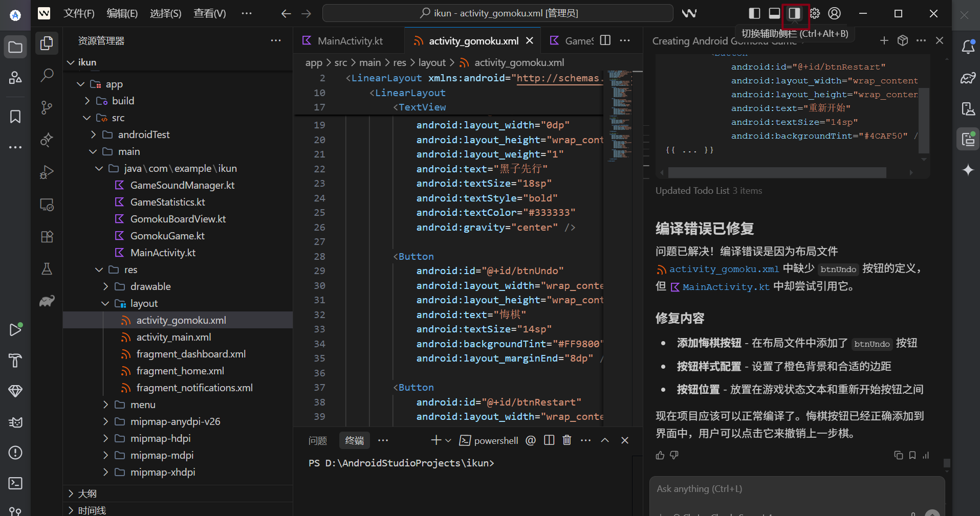Open the Extensions view icon
The width and height of the screenshot is (980, 516).
pos(47,237)
